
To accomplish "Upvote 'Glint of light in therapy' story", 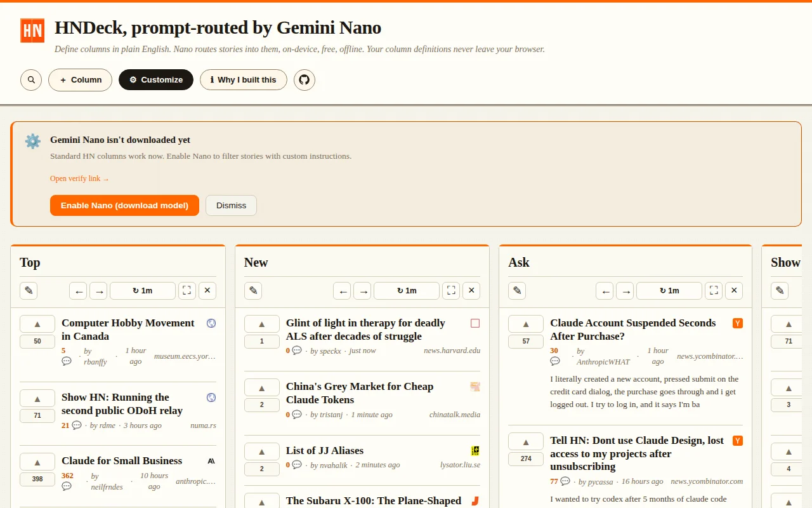I will [262, 324].
